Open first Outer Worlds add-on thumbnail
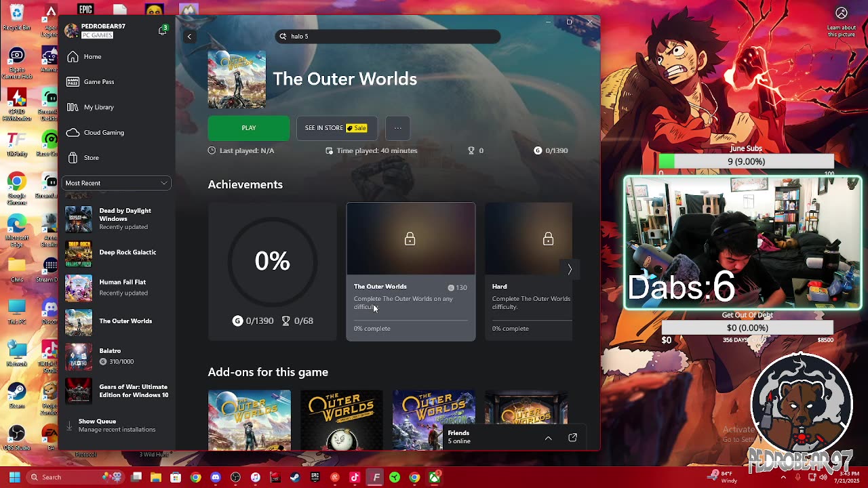The image size is (868, 488). (x=250, y=420)
